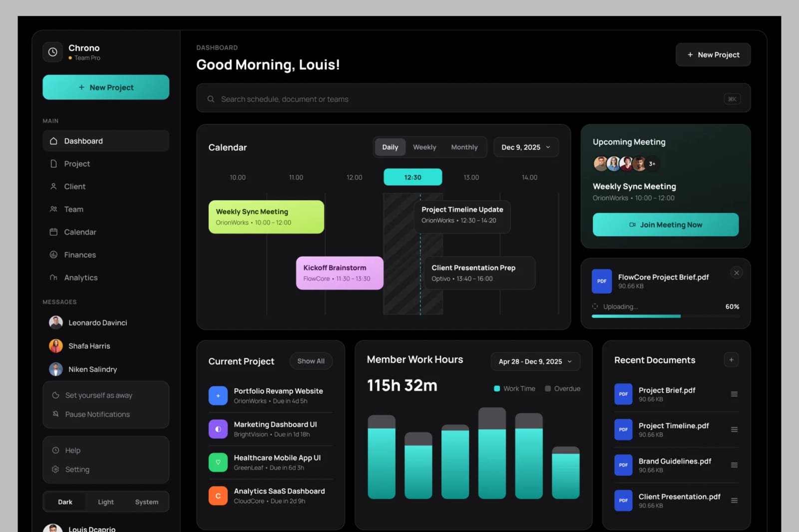The height and width of the screenshot is (532, 799).
Task: Click the PDF icon of the uploading FlowCore brief
Action: point(602,281)
